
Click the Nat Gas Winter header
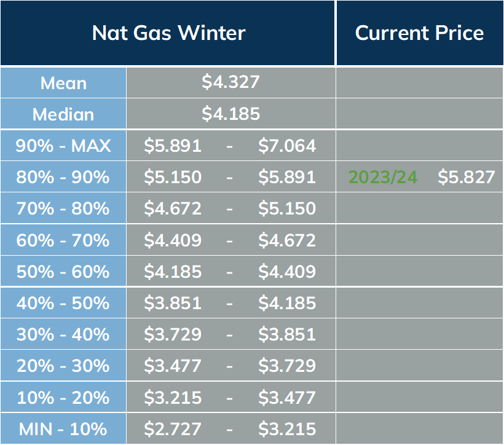(x=168, y=33)
